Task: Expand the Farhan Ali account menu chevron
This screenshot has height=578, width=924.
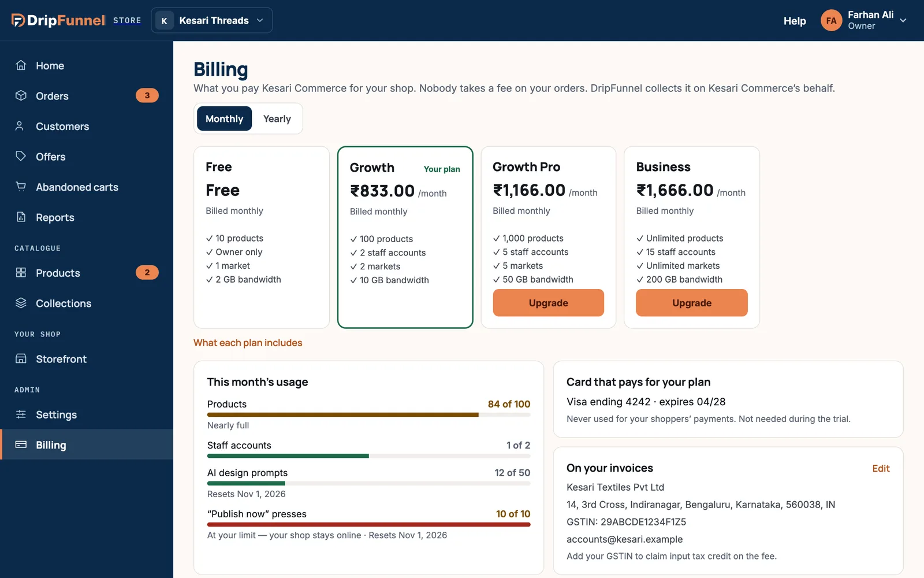Action: point(903,20)
